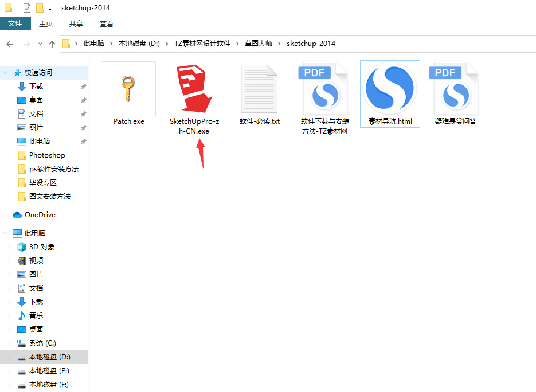The width and height of the screenshot is (536, 392).
Task: Collapse the 快速访问 tree node
Action: coord(5,72)
